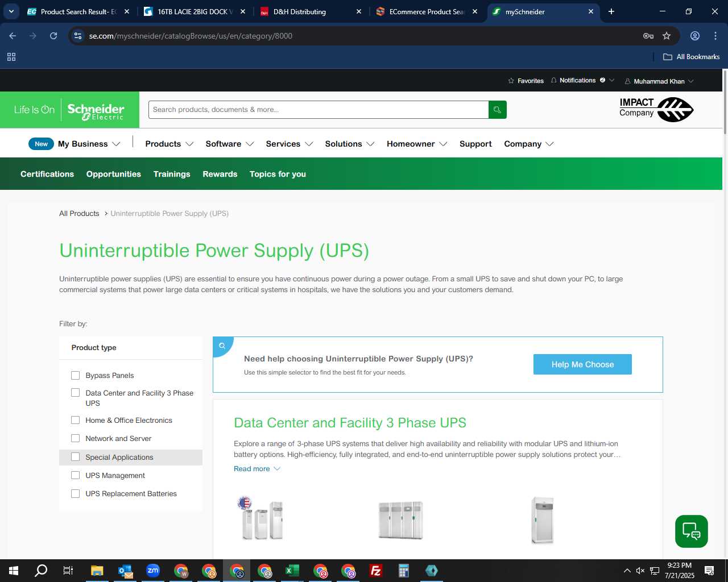This screenshot has width=728, height=582.
Task: Open the Opportunities tab
Action: [114, 174]
